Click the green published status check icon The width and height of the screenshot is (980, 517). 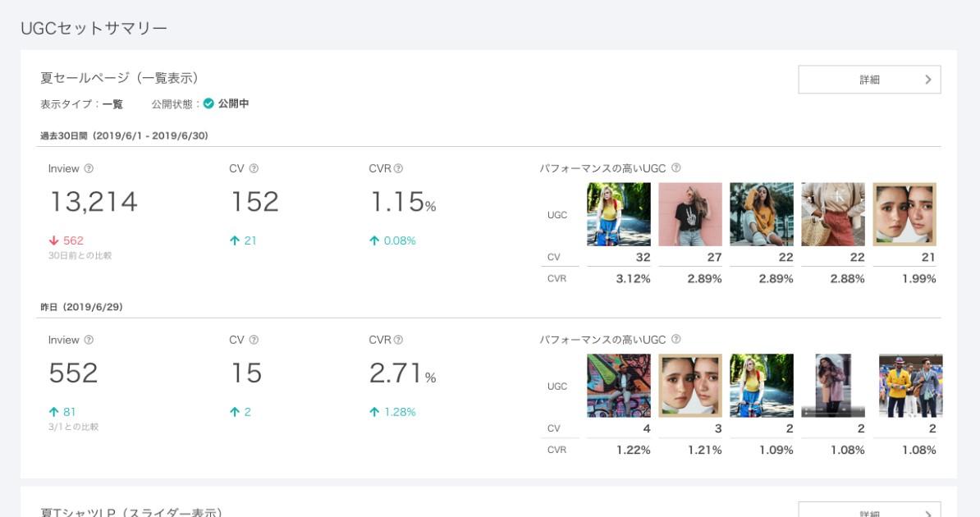208,104
